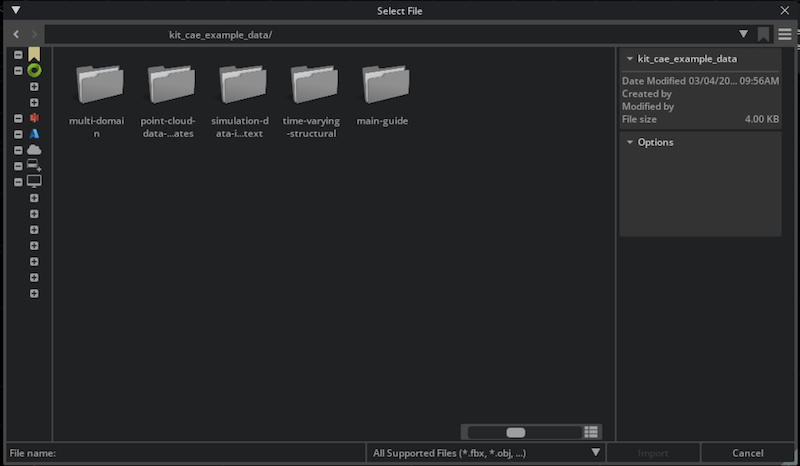Collapse the Options section
Image resolution: width=800 pixels, height=466 pixels.
pos(630,142)
